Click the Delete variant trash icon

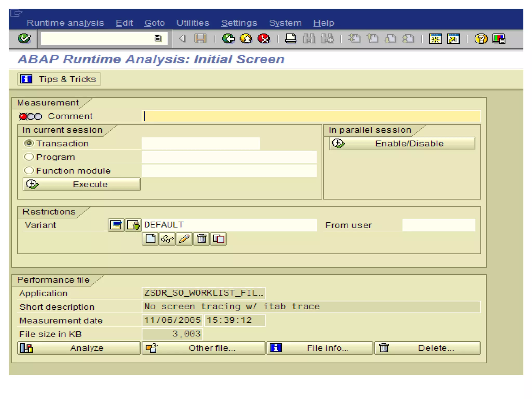tap(201, 238)
